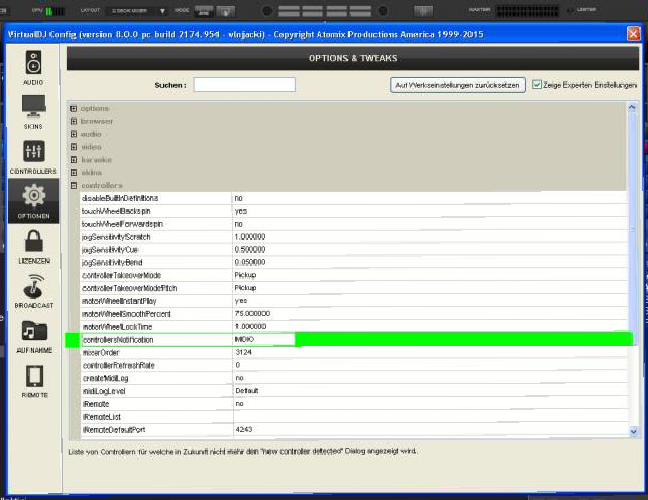Image resolution: width=648 pixels, height=500 pixels.
Task: Select the disableBuiltinDefinitions setting row
Action: (354, 198)
